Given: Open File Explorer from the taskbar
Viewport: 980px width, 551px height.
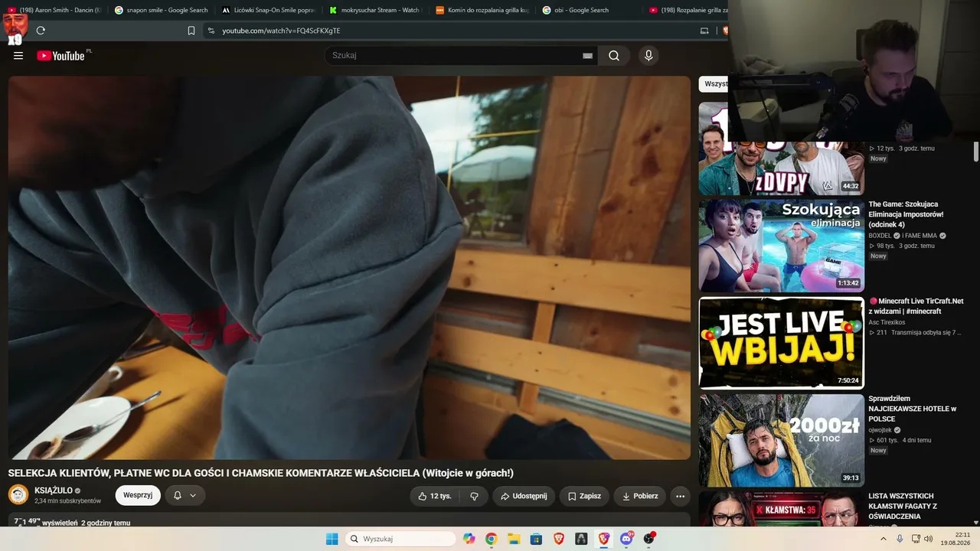Looking at the screenshot, I should coord(514,539).
